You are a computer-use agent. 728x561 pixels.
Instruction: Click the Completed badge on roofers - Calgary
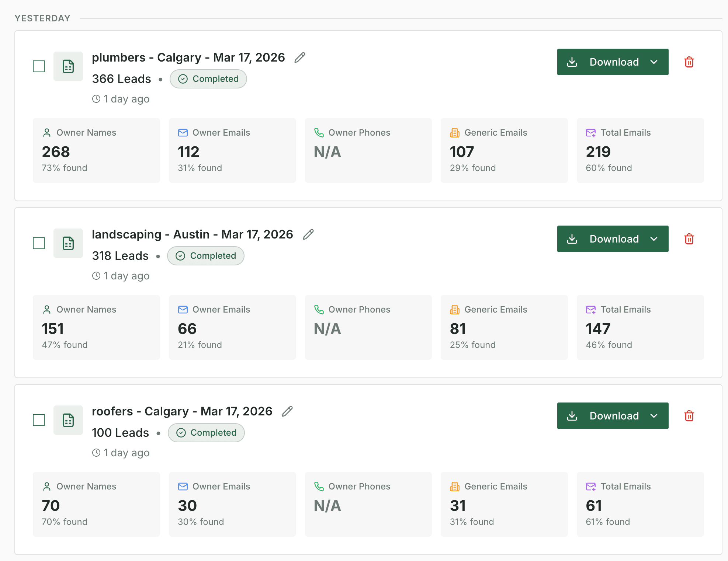[206, 433]
